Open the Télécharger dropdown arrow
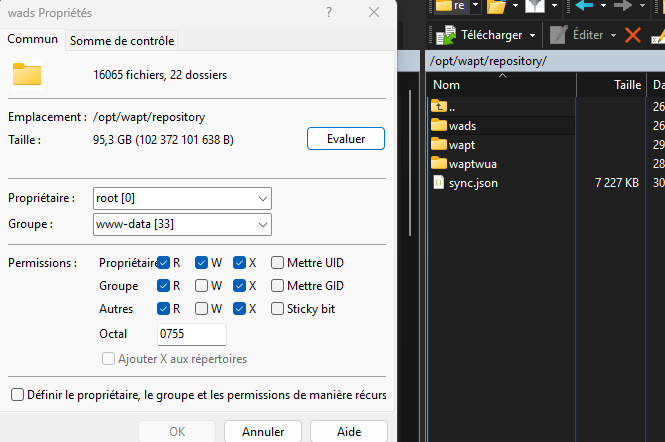 [x=532, y=35]
